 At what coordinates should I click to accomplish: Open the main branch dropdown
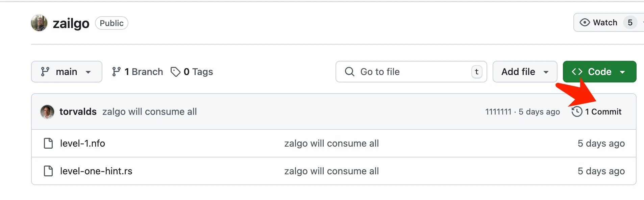click(67, 72)
